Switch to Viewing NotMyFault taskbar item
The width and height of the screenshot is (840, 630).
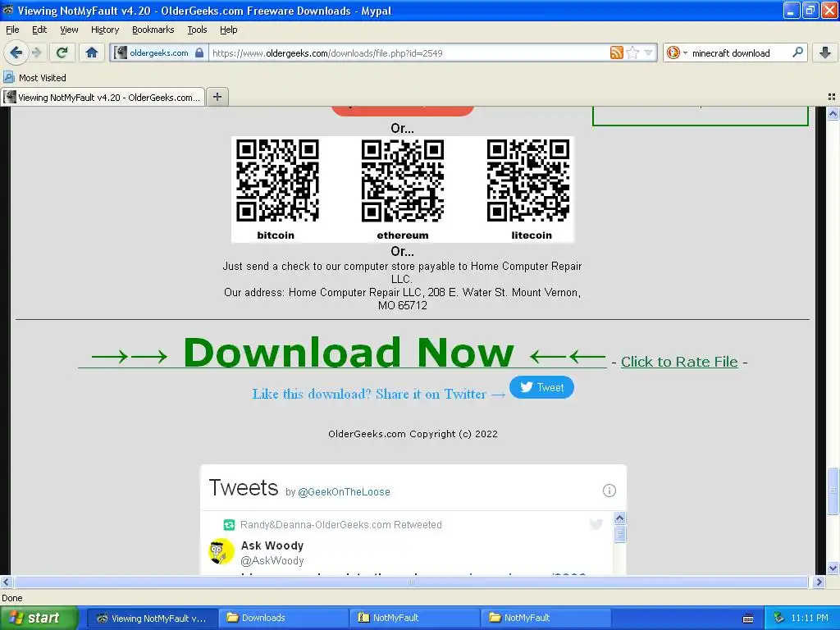(x=152, y=618)
